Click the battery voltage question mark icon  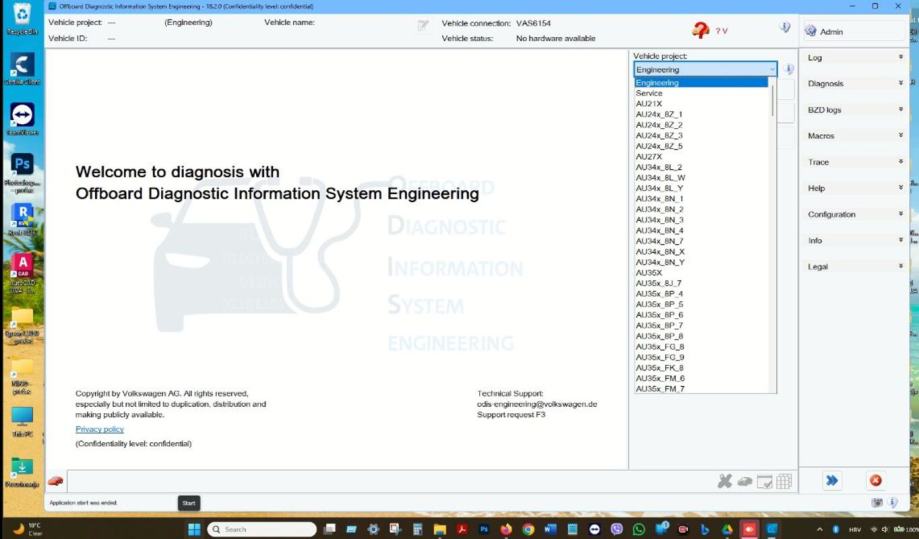pyautogui.click(x=700, y=30)
